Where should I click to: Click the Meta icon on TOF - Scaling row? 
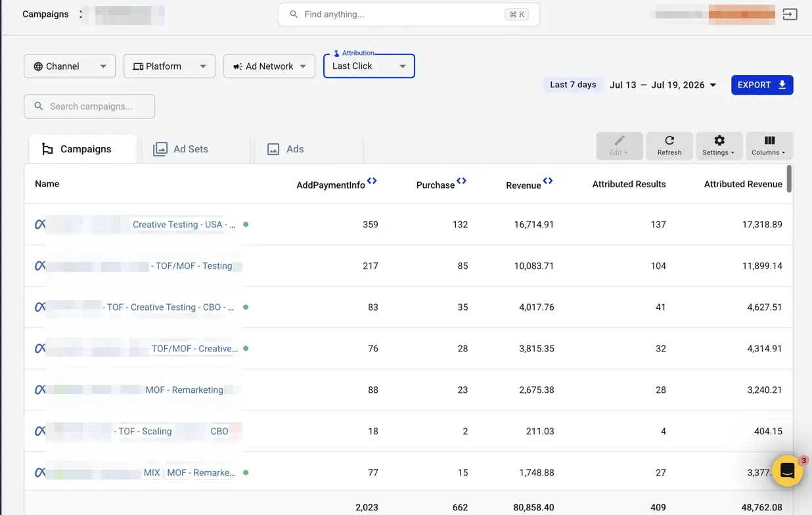40,432
